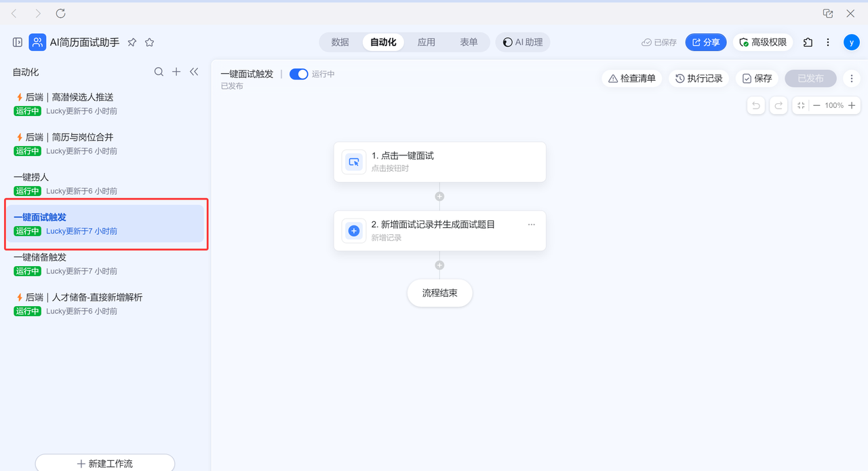
Task: Undo the last workflow edit
Action: pos(756,105)
